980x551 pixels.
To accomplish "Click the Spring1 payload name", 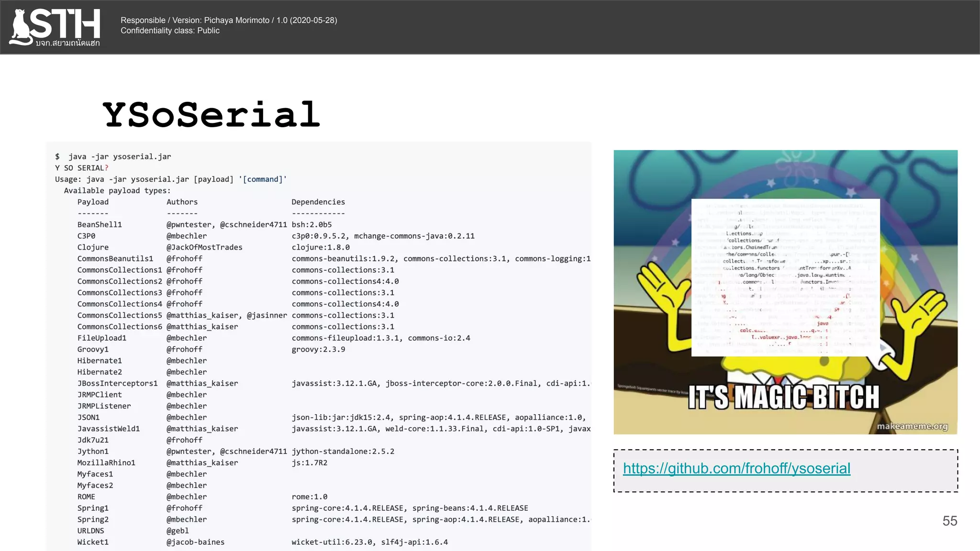I will click(93, 508).
